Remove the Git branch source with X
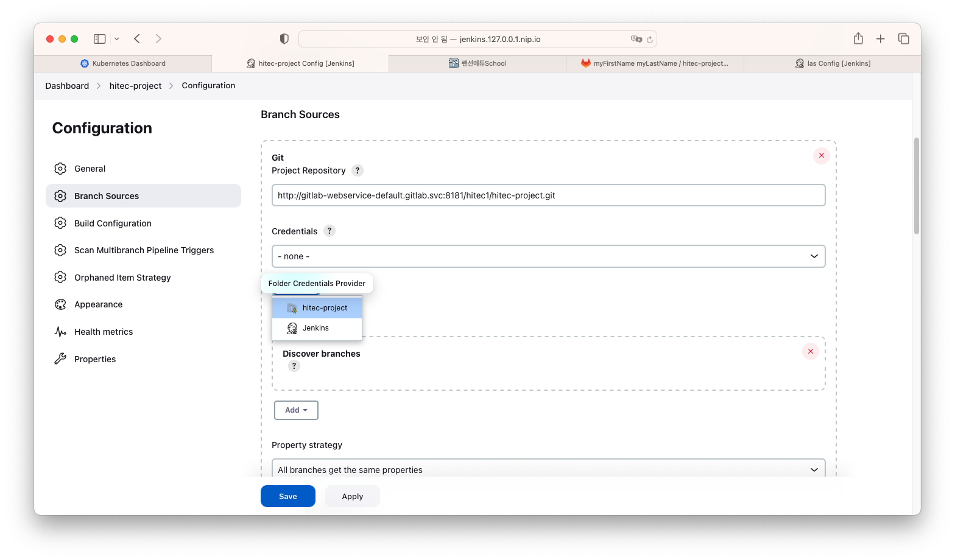The height and width of the screenshot is (560, 955). [x=821, y=156]
